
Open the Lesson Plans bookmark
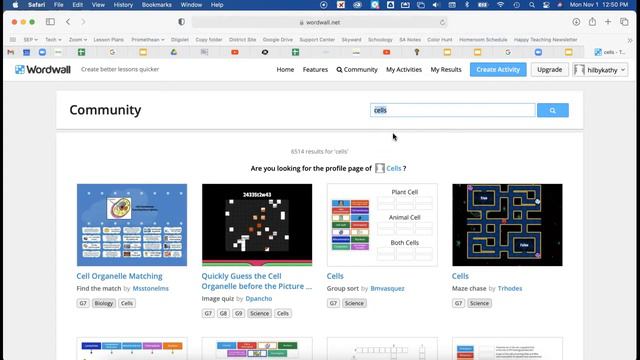pyautogui.click(x=109, y=40)
